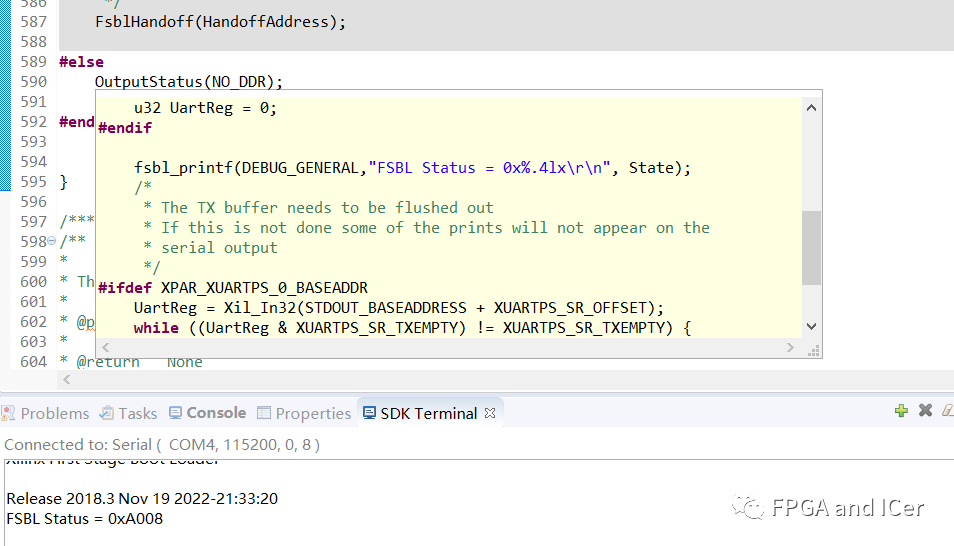The width and height of the screenshot is (954, 546).
Task: Click the FsblHandoff(HandoffAddress) call
Action: [220, 22]
